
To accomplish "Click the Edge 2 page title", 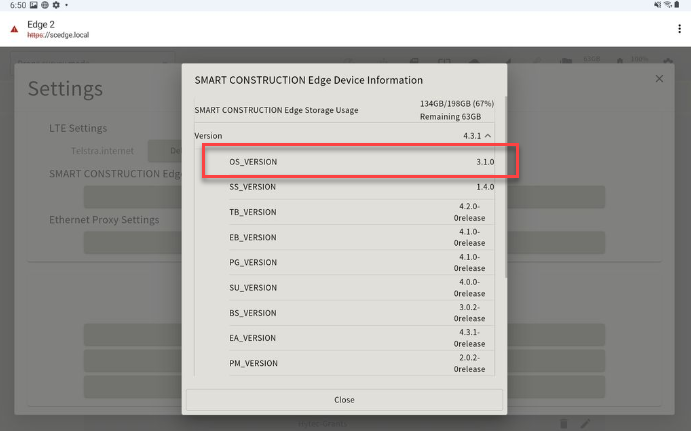I will click(41, 24).
